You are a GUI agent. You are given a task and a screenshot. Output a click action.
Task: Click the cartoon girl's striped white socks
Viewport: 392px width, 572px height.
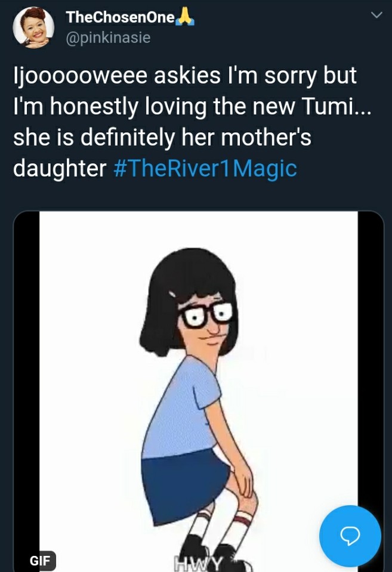pos(221,525)
